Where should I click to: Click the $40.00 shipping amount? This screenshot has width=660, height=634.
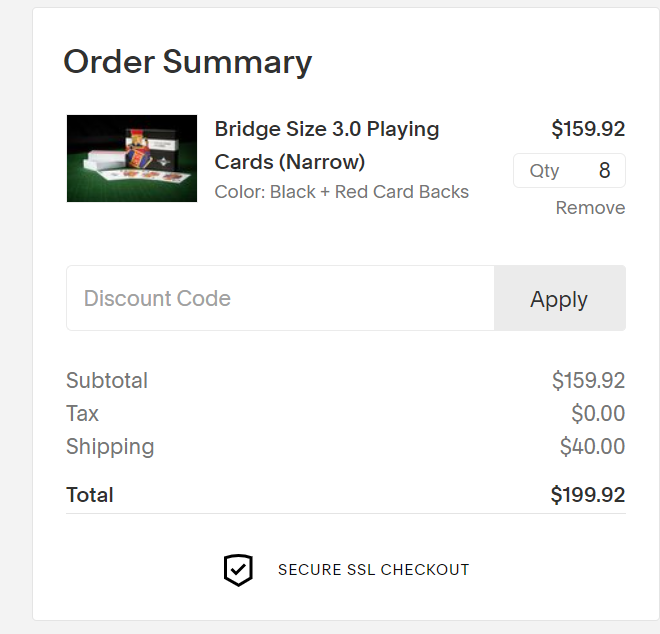(x=592, y=447)
